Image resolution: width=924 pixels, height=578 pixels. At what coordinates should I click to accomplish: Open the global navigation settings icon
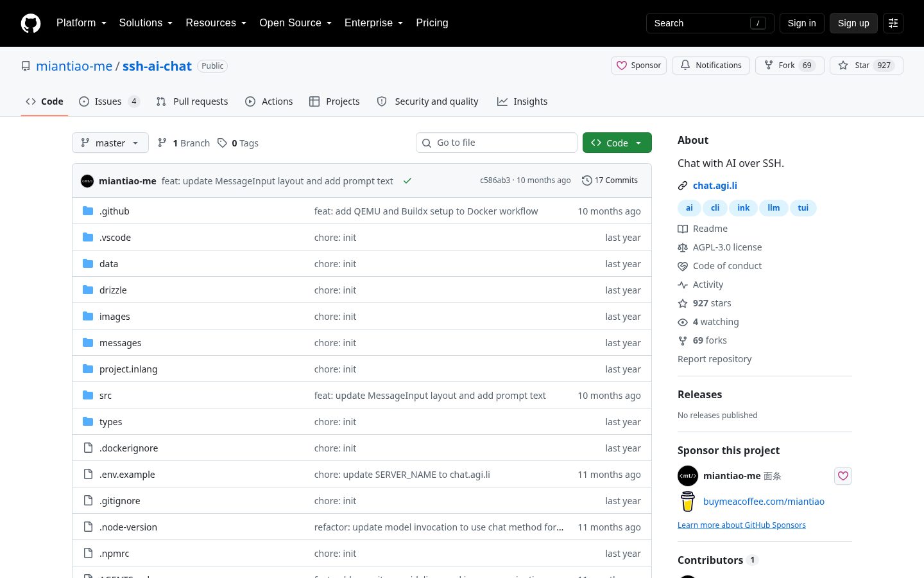[x=893, y=23]
